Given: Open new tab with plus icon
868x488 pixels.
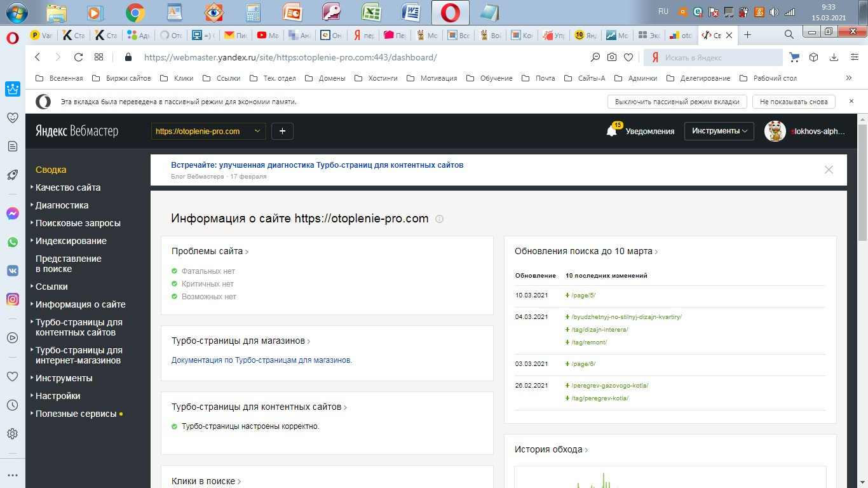Looking at the screenshot, I should 747,35.
